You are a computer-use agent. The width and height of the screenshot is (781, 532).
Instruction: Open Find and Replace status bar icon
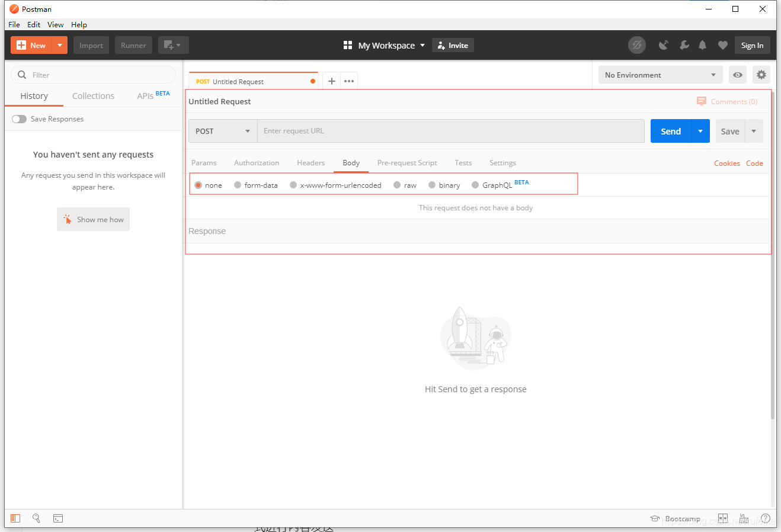pyautogui.click(x=36, y=518)
